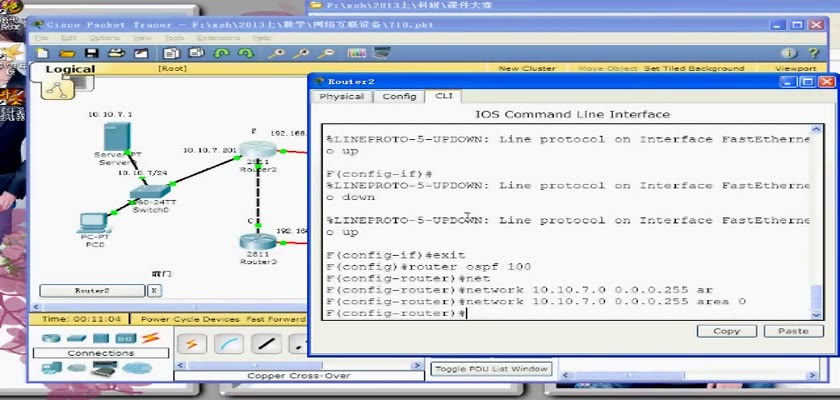Open the Tools menu
Image resolution: width=840 pixels, height=400 pixels.
pos(174,38)
